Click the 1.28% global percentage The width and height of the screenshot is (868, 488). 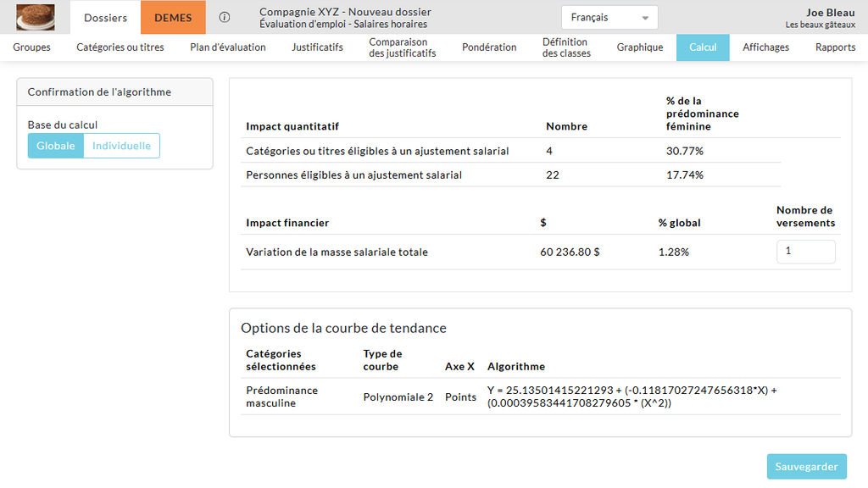pos(674,252)
